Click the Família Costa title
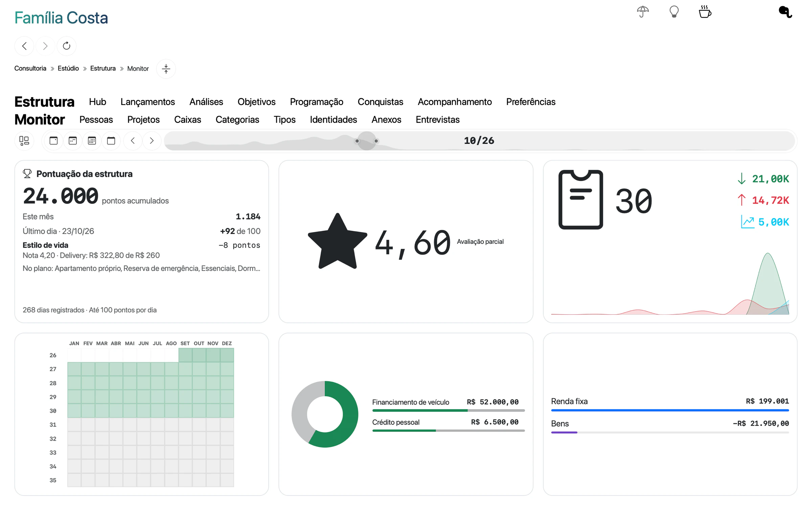812x508 pixels. (61, 18)
